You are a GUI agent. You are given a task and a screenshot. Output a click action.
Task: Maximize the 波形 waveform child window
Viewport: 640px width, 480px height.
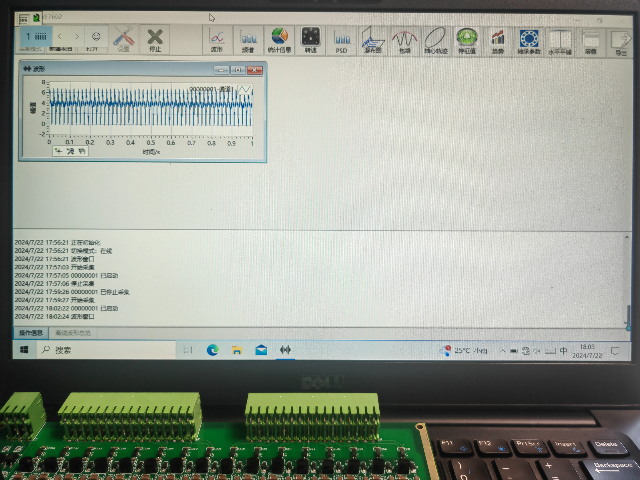coord(238,70)
